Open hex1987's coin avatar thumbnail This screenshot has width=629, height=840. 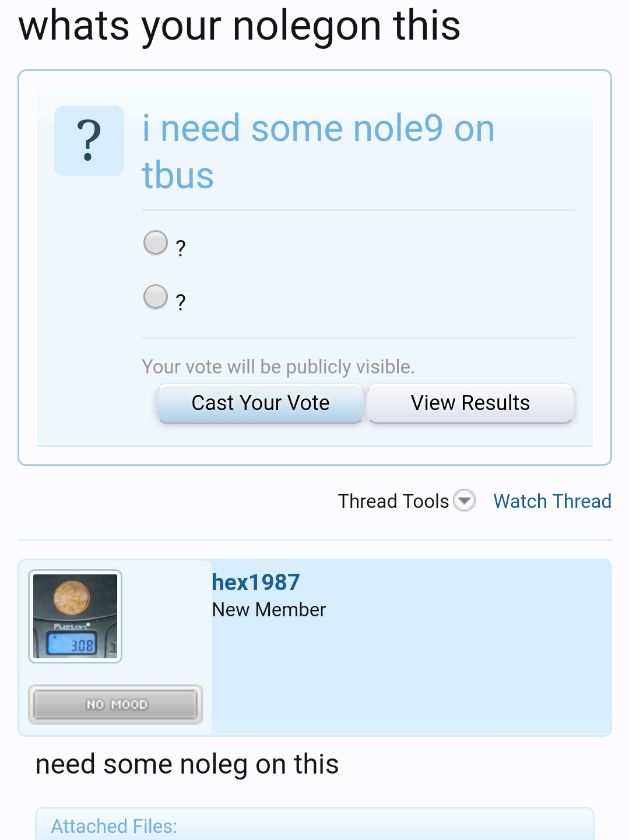coord(75,616)
